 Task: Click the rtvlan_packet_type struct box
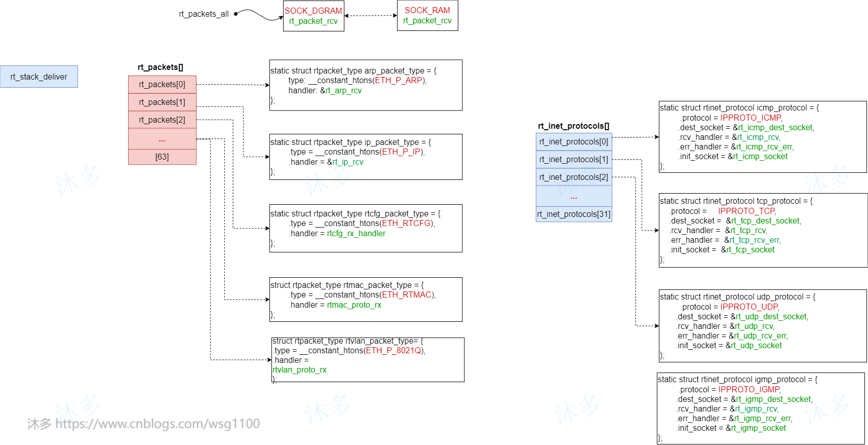coord(368,360)
